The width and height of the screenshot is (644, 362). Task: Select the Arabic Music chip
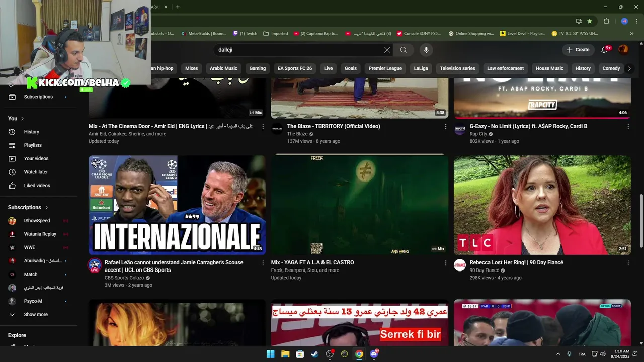(x=223, y=68)
